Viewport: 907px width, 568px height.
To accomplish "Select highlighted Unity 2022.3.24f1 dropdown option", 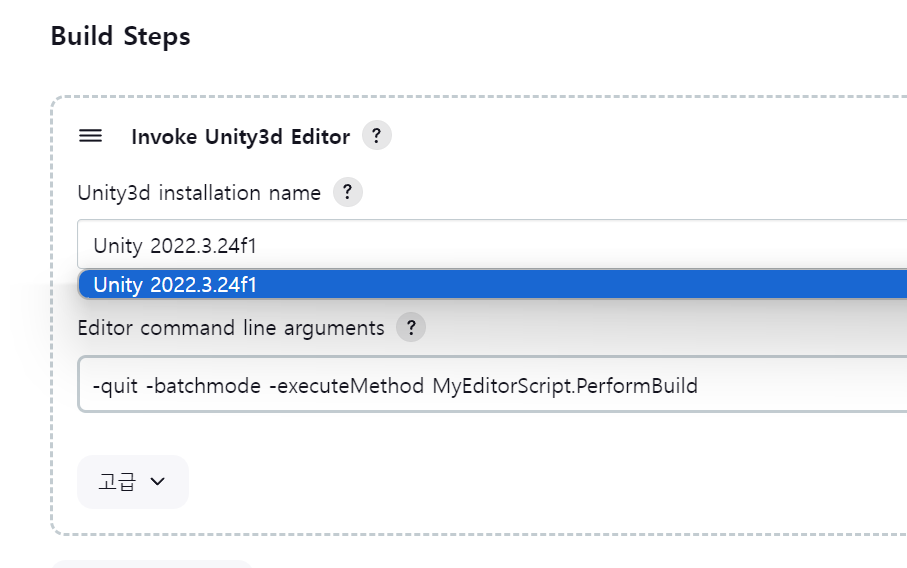I will coord(492,285).
